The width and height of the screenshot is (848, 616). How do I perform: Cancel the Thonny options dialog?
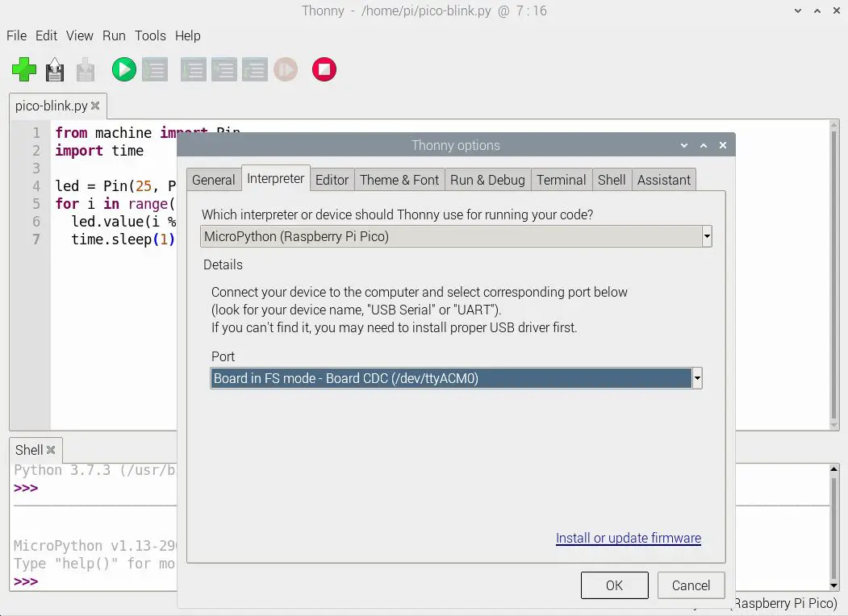pos(691,585)
